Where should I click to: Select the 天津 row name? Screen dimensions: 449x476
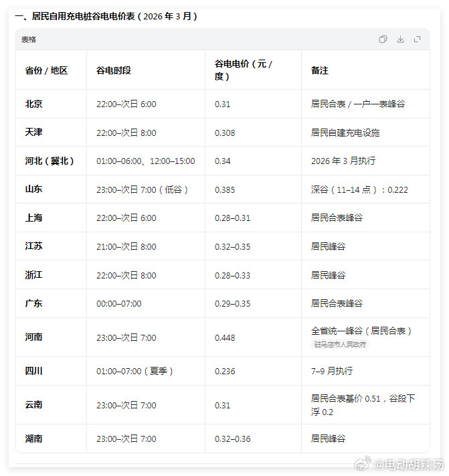pyautogui.click(x=33, y=132)
